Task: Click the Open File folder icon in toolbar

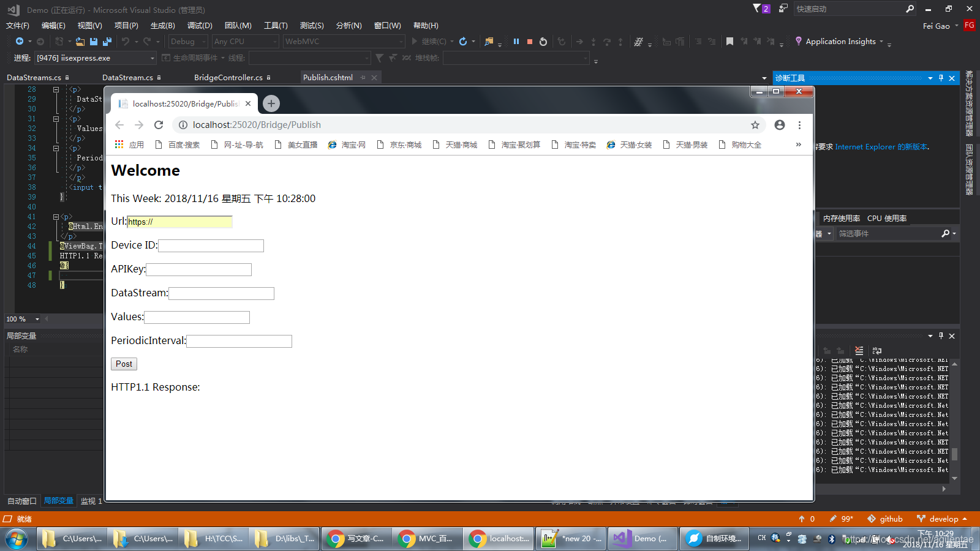Action: (x=80, y=41)
